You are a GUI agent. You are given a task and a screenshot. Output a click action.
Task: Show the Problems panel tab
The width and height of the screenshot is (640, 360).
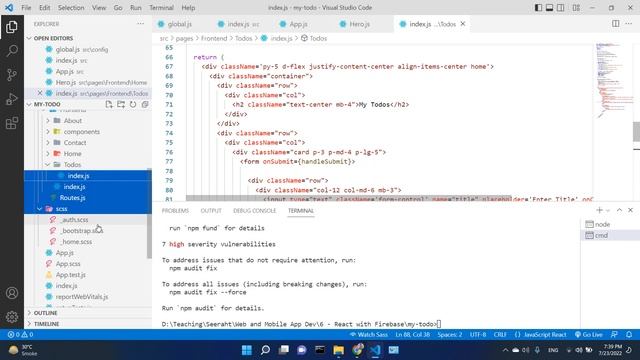coord(175,211)
